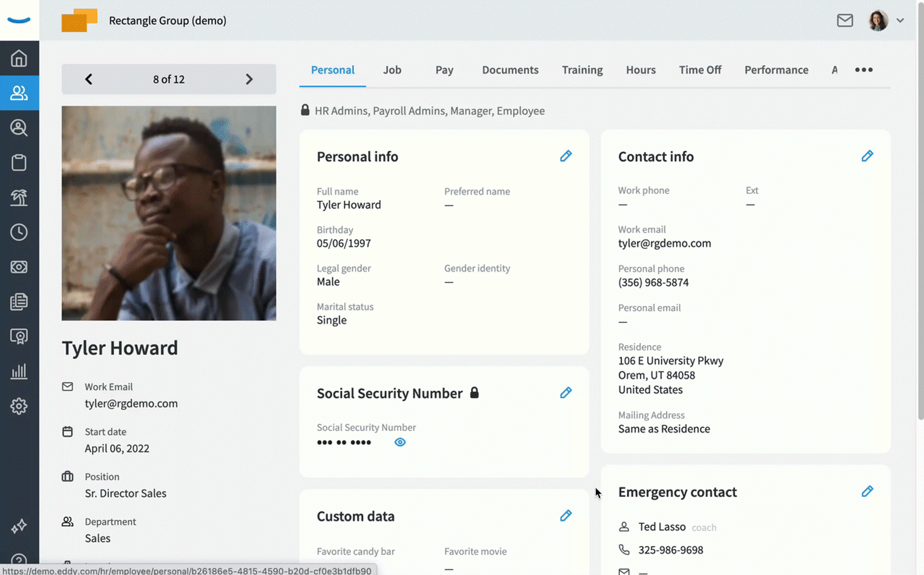Reveal the Social Security Number eye icon
Image resolution: width=924 pixels, height=575 pixels.
pyautogui.click(x=400, y=442)
